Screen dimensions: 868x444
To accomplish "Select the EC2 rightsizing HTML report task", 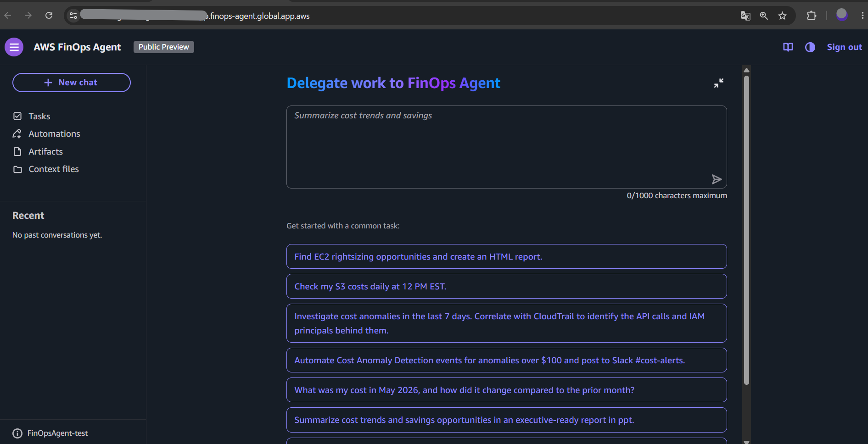I will (x=507, y=256).
